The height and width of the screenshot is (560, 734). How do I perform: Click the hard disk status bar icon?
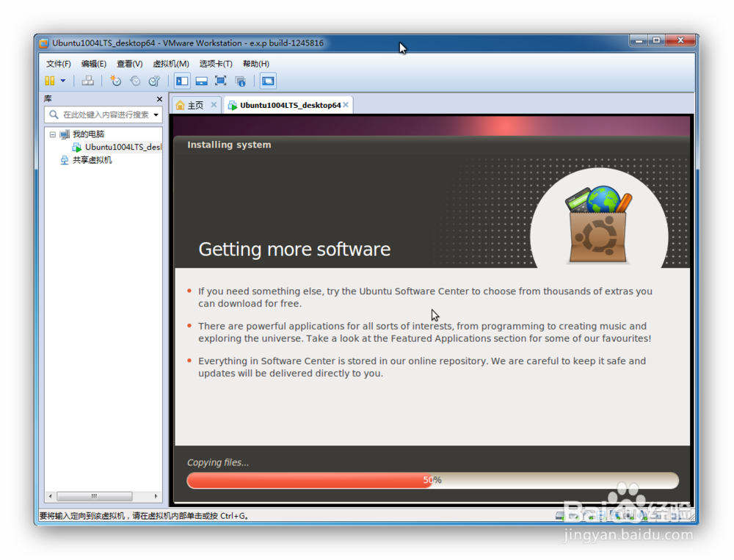click(560, 516)
